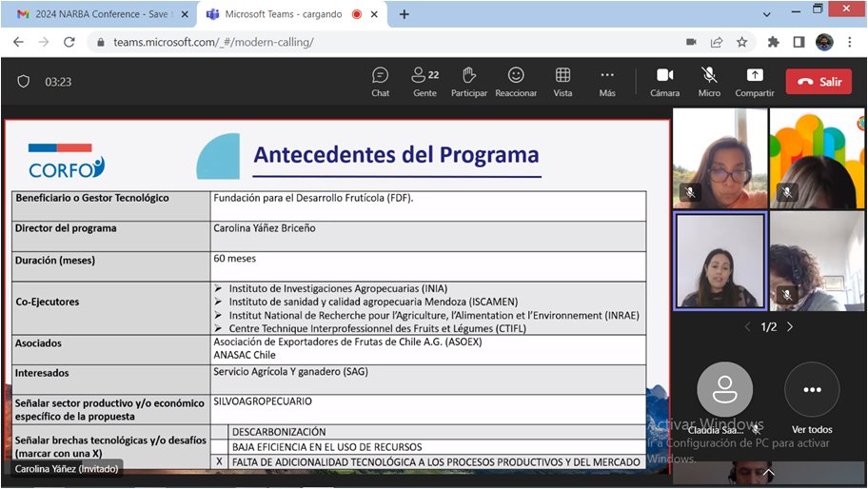Show the Gente participants list
868x489 pixels.
point(425,82)
